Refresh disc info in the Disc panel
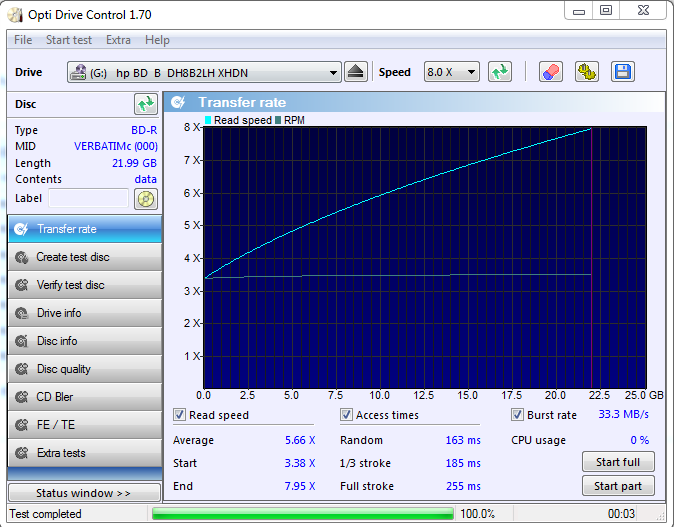This screenshot has height=527, width=674. pos(146,104)
